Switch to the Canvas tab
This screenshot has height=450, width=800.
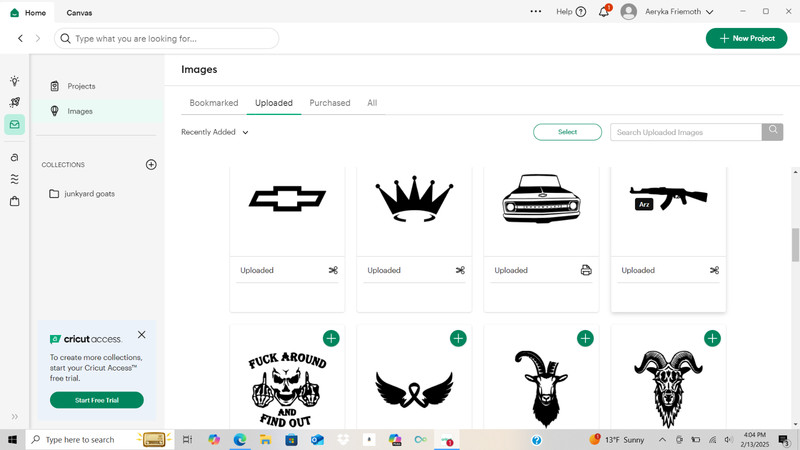[79, 13]
